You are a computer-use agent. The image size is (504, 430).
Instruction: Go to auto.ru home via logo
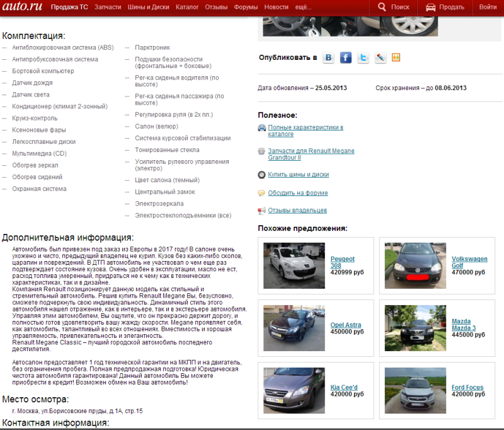[22, 6]
